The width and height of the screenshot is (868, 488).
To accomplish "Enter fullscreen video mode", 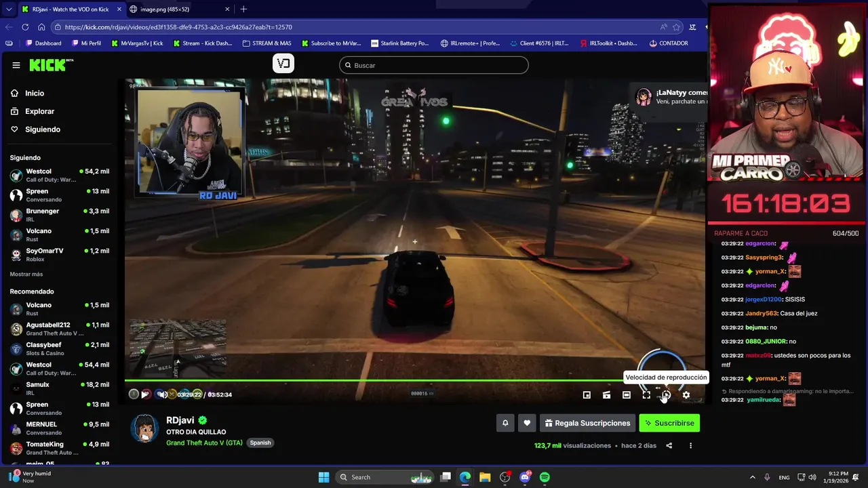I will (x=646, y=395).
